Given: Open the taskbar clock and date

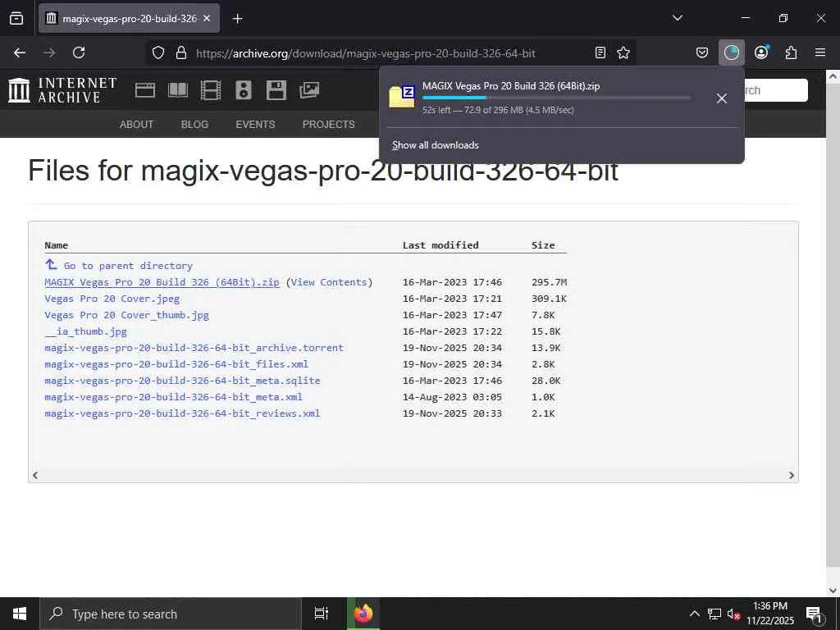Looking at the screenshot, I should [x=770, y=614].
